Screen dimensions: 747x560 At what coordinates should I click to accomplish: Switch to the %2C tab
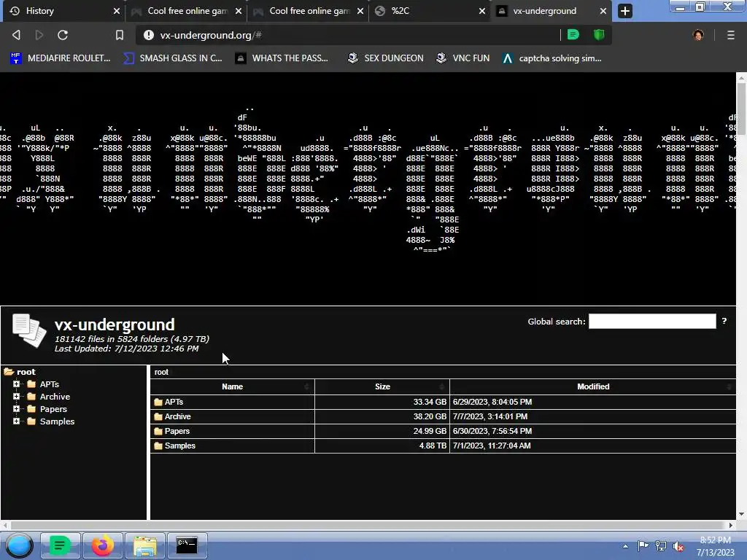pos(430,11)
